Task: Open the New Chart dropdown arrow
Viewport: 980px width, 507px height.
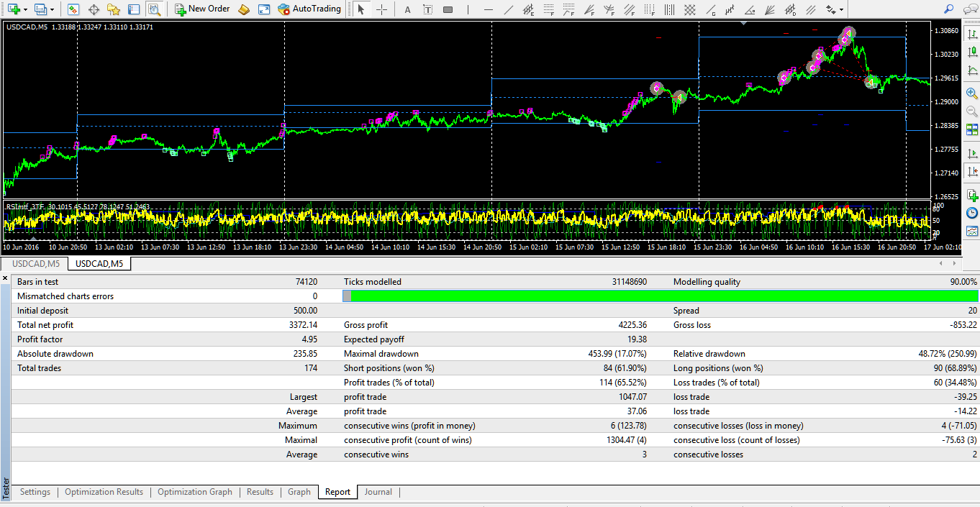Action: pos(25,9)
